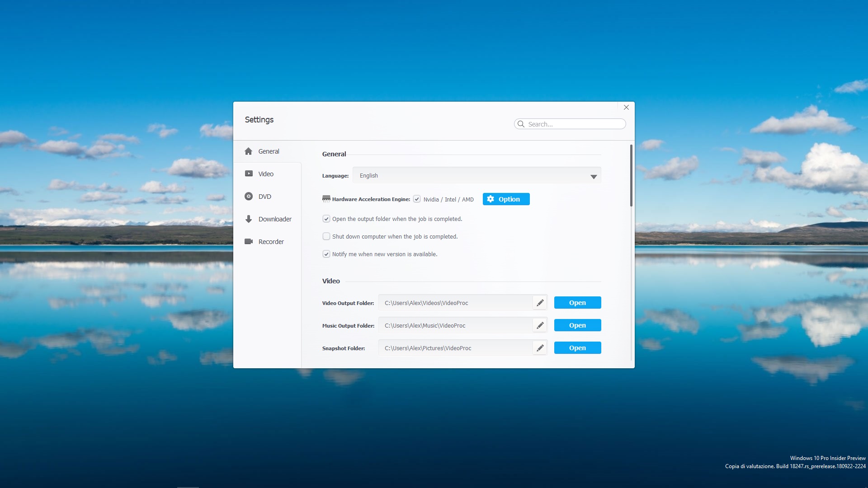Click the gear icon on Option button
This screenshot has width=868, height=488.
[491, 199]
